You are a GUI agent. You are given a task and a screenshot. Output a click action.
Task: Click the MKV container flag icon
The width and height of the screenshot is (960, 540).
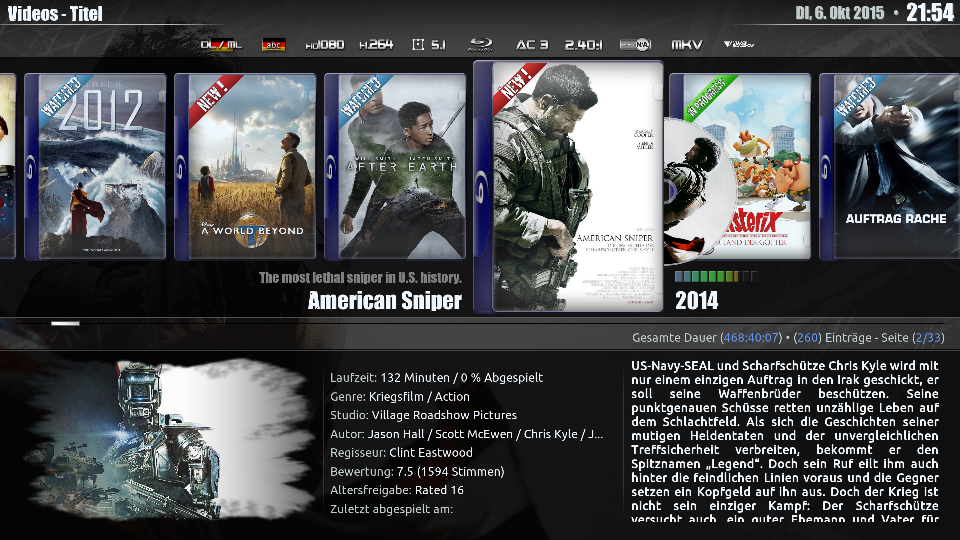[x=686, y=45]
